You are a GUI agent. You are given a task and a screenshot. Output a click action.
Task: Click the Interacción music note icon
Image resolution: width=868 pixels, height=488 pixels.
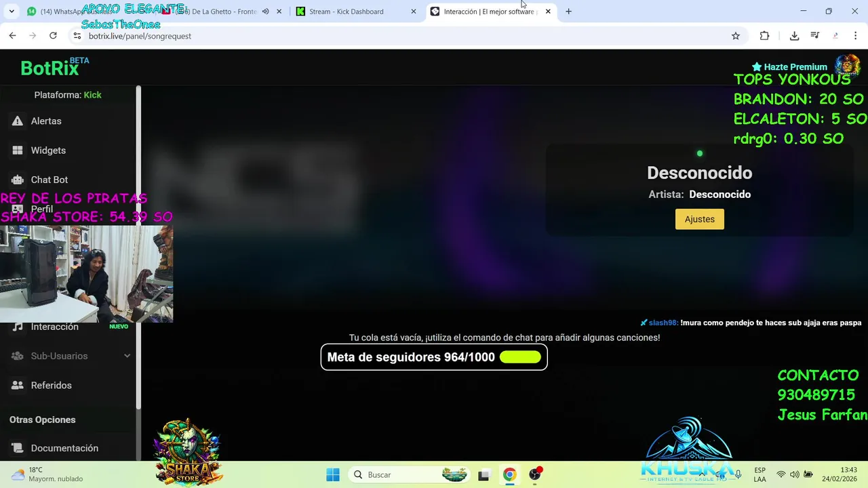18,327
